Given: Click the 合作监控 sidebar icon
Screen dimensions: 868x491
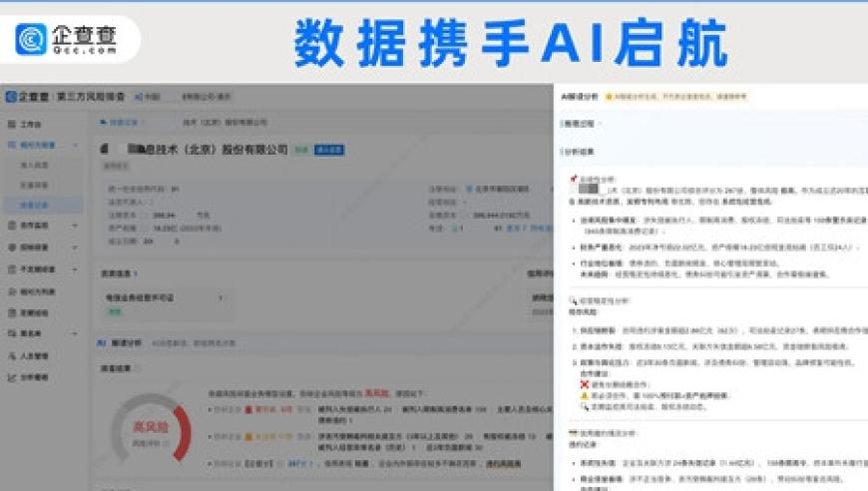Looking at the screenshot, I should click(12, 226).
